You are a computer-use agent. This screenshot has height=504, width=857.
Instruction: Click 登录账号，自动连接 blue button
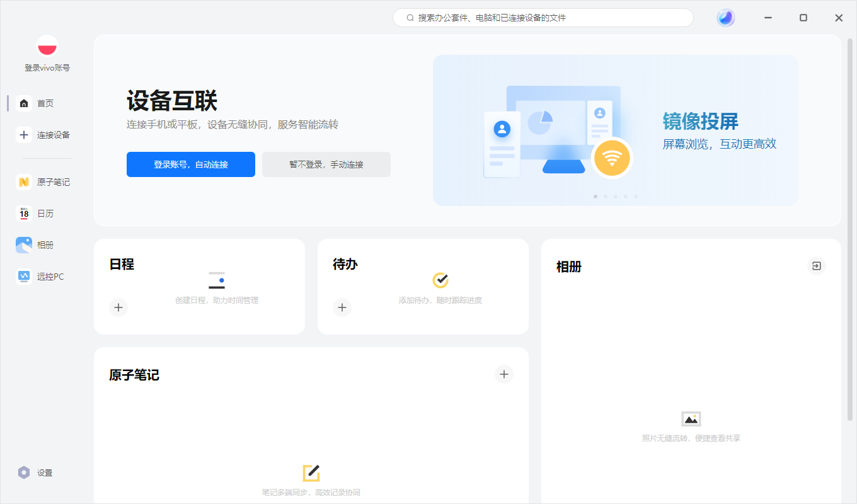pos(191,164)
